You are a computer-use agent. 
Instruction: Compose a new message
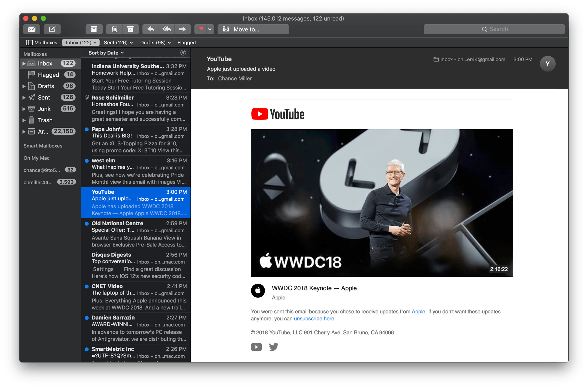[x=53, y=29]
